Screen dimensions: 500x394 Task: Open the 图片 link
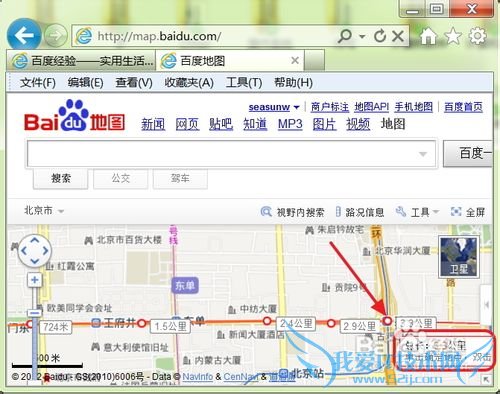pos(324,124)
